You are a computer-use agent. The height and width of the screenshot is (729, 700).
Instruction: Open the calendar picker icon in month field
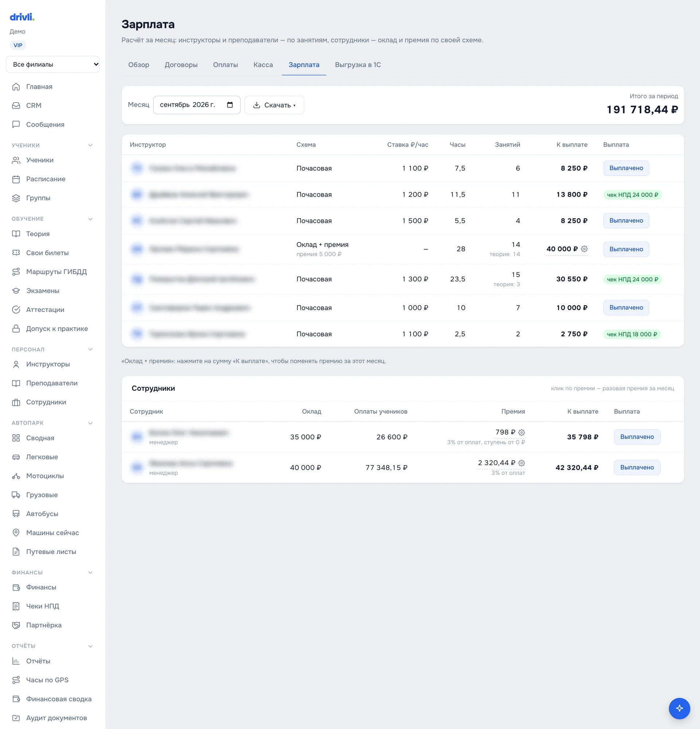click(x=230, y=105)
